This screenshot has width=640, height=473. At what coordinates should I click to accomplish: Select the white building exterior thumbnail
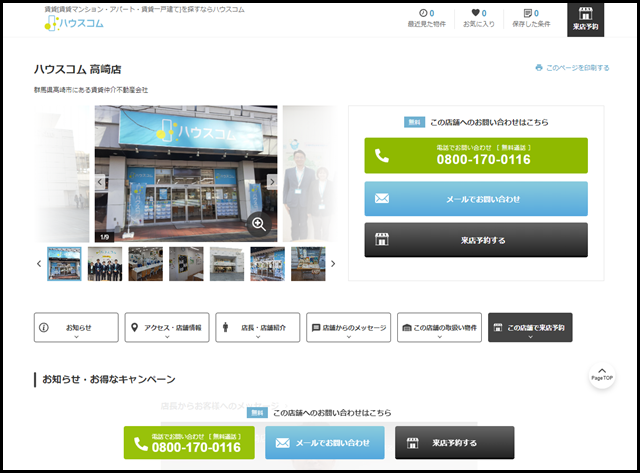(227, 264)
